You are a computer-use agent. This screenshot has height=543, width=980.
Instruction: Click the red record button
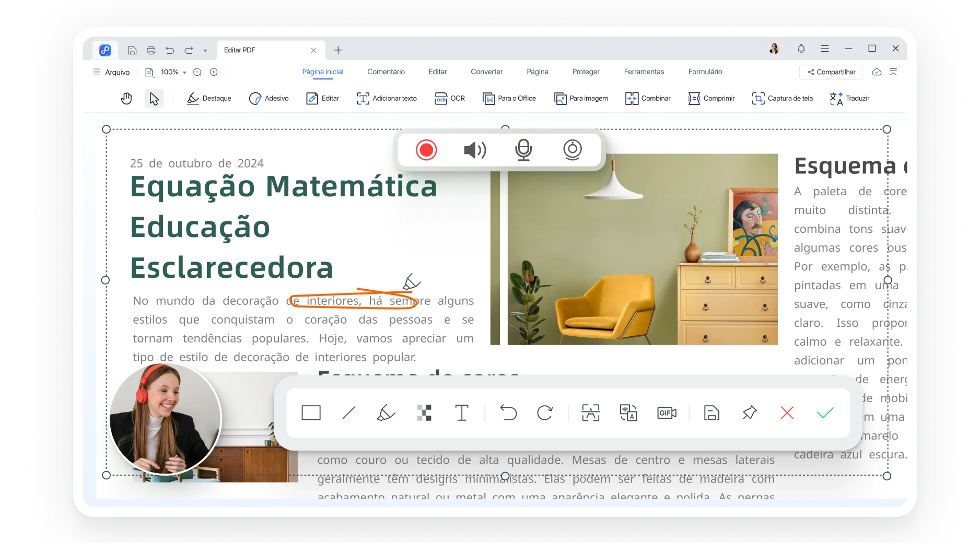(x=426, y=150)
